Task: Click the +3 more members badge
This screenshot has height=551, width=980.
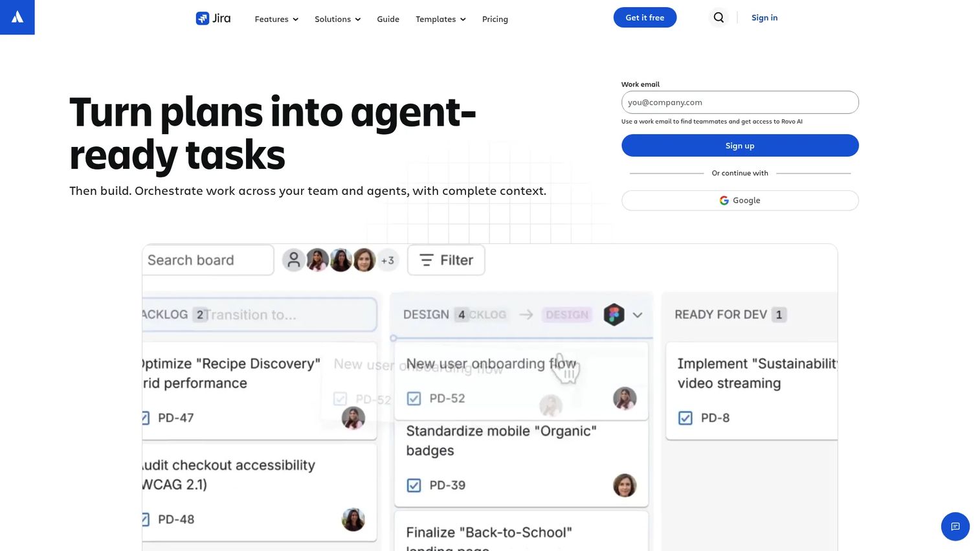Action: pos(388,260)
